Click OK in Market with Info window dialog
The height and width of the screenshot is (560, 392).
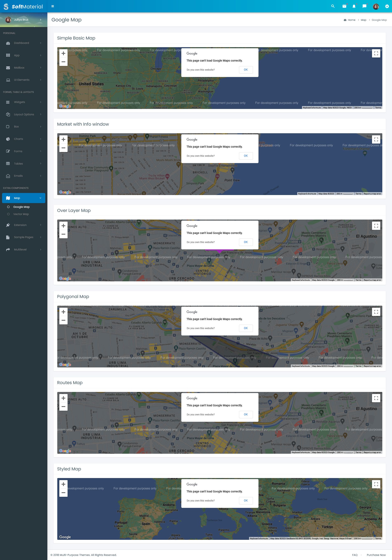pyautogui.click(x=246, y=156)
